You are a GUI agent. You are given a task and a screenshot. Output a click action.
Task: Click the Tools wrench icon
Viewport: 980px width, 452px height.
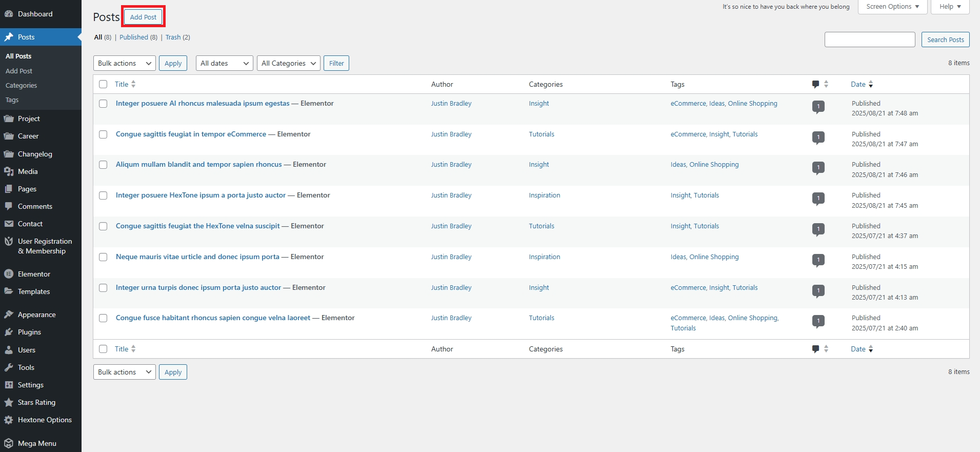tap(9, 367)
